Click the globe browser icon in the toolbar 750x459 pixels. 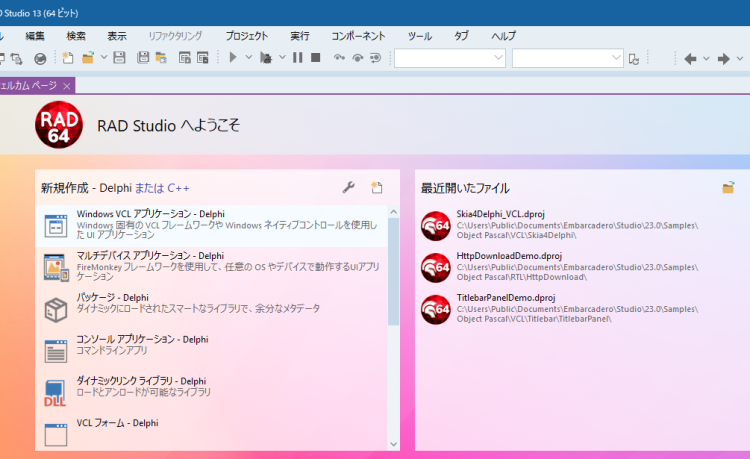tap(40, 58)
